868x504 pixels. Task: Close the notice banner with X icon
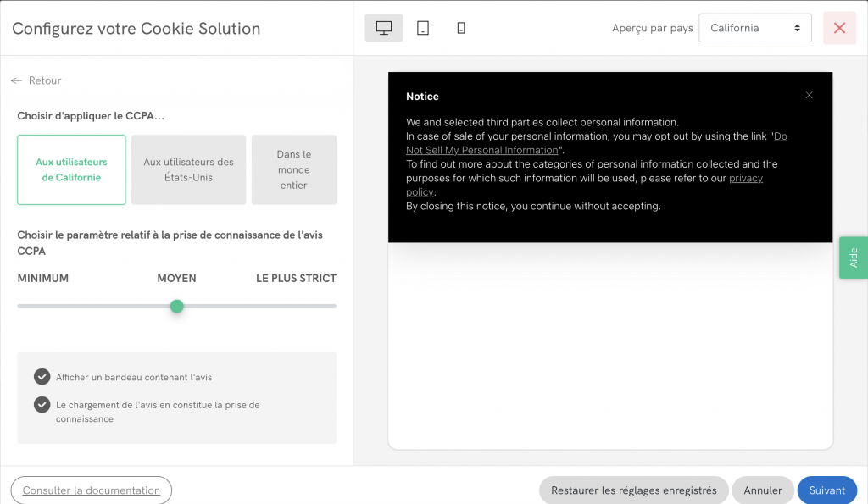click(x=809, y=96)
